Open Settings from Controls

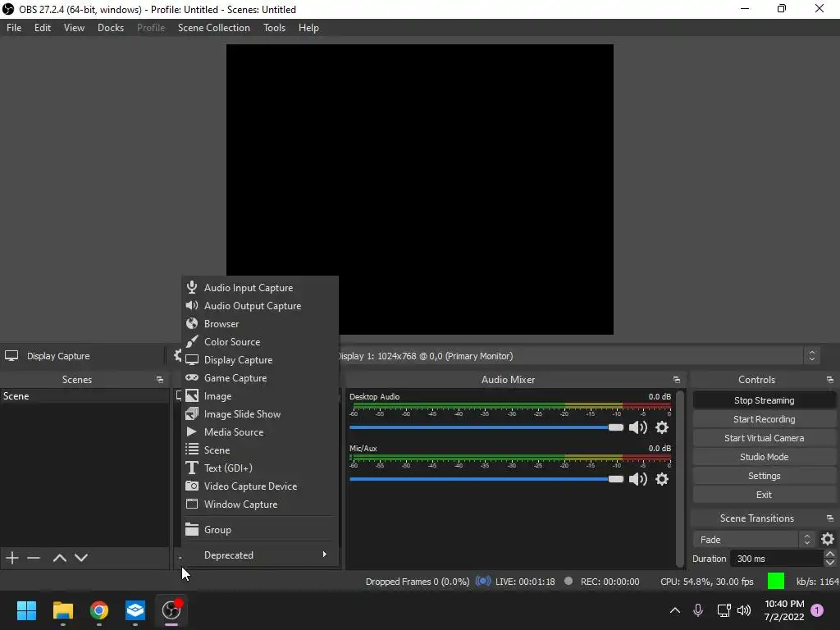[764, 476]
